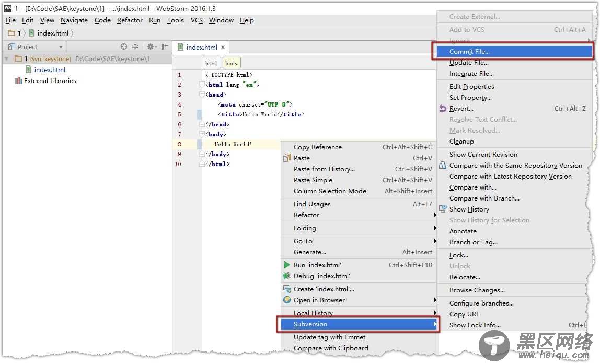Click the html breadcrumb in editor
600x364 pixels.
(211, 63)
